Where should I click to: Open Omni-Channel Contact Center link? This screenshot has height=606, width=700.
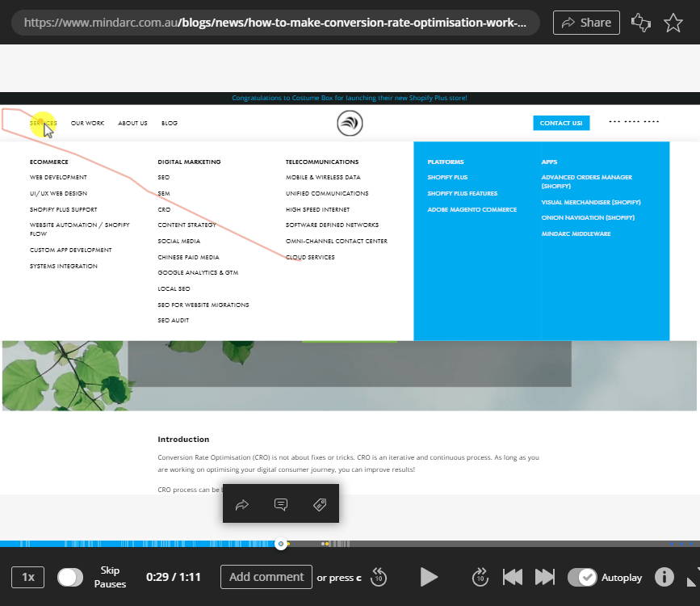point(336,241)
